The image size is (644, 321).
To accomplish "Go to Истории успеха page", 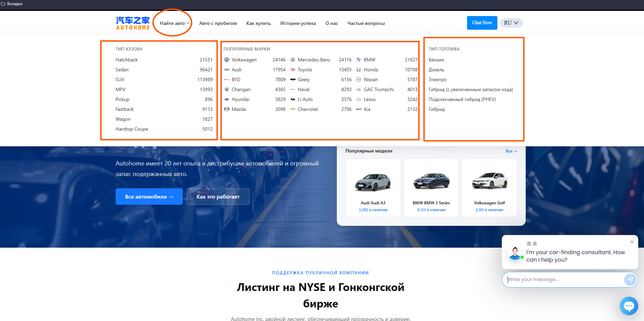I will point(298,23).
